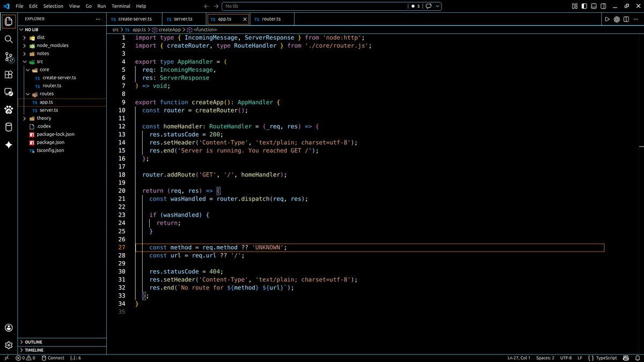This screenshot has width=644, height=362.
Task: Open editor more actions ellipsis
Action: pyautogui.click(x=636, y=19)
